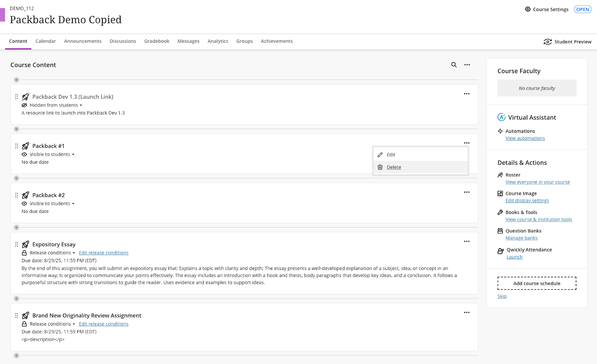
Task: Open ellipsis menu for Brand New Originality Review
Action: [466, 313]
